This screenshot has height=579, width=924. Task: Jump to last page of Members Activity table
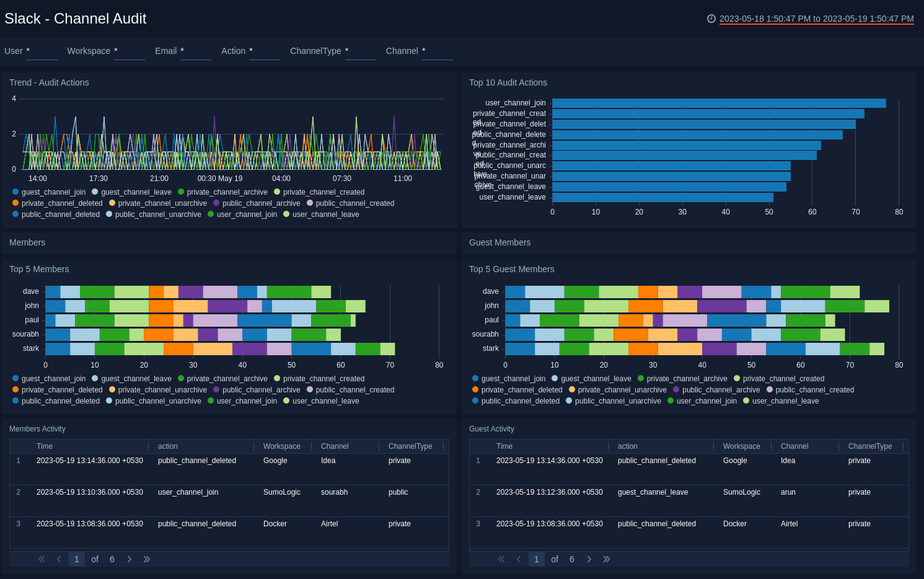146,559
